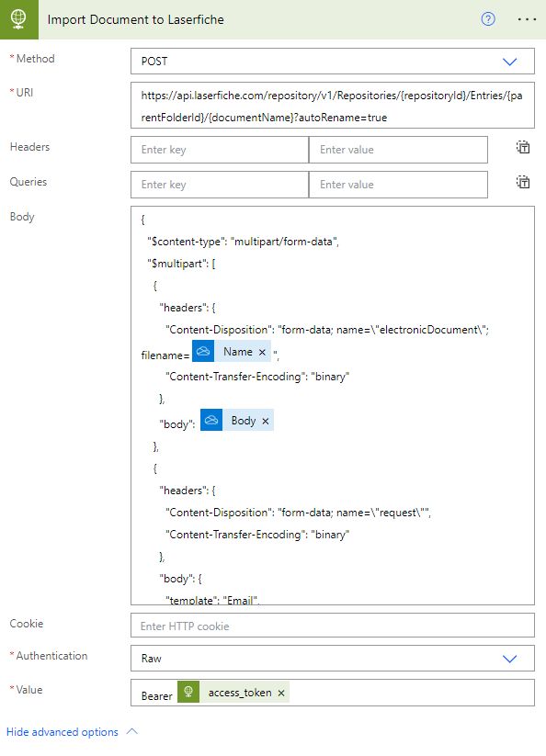This screenshot has height=756, width=546.
Task: Click the Headers Enter key field
Action: coord(220,150)
